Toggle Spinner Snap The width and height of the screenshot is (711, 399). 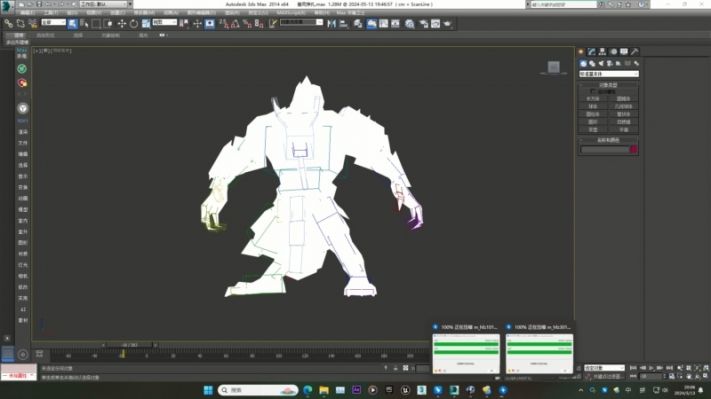tap(259, 24)
